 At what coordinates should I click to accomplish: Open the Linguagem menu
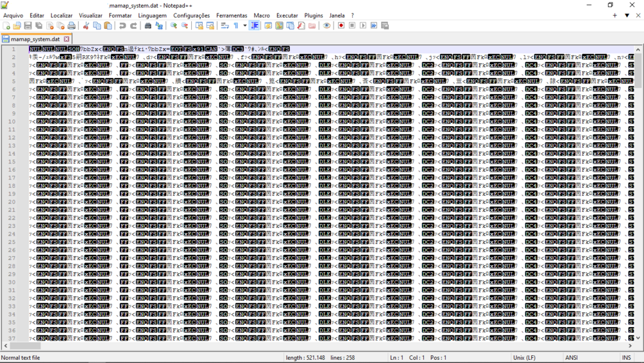click(152, 15)
